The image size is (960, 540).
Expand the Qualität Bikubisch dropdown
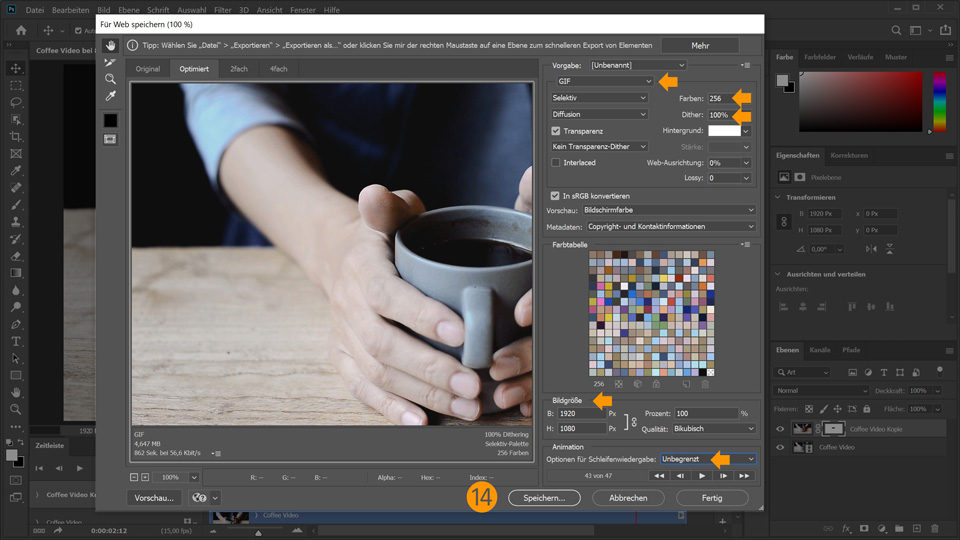[714, 428]
